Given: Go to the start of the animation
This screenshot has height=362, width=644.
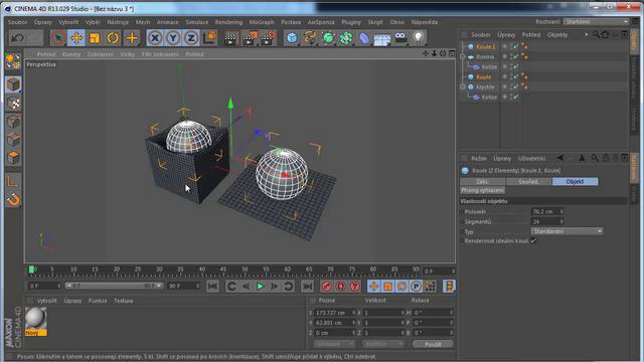Looking at the screenshot, I should pyautogui.click(x=213, y=286).
